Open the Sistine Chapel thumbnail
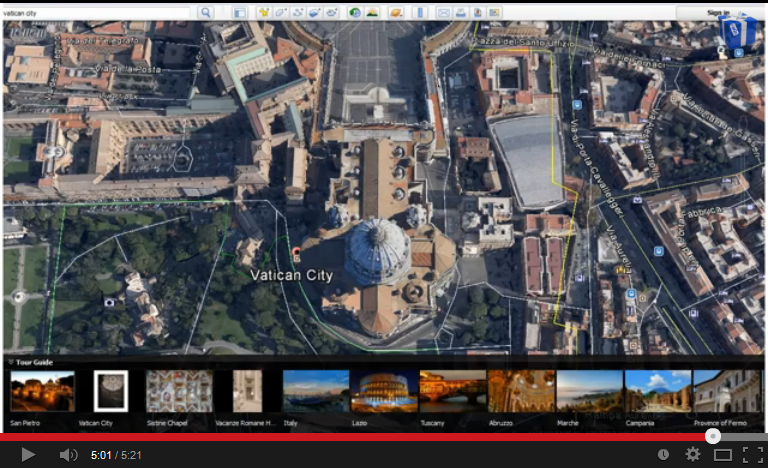This screenshot has width=768, height=468. point(179,391)
